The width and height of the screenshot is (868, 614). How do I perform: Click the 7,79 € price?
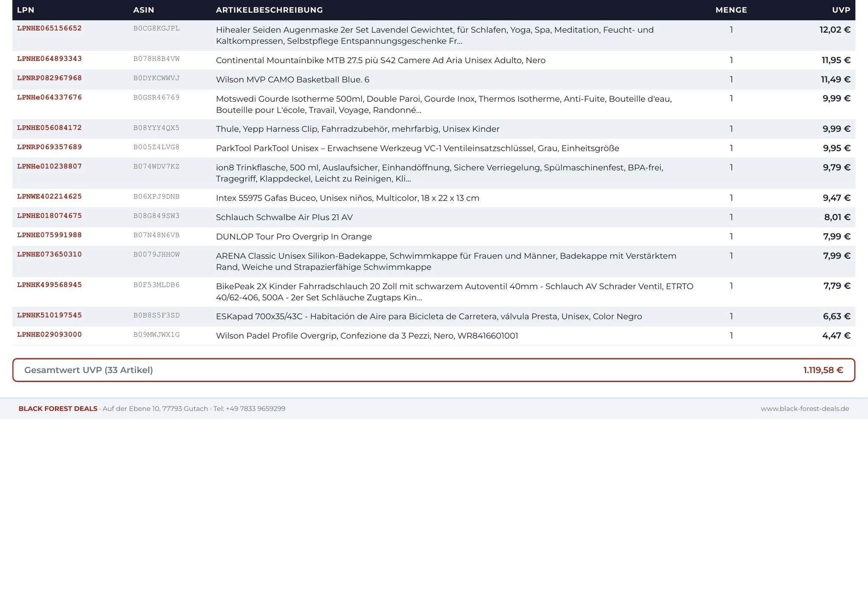837,286
